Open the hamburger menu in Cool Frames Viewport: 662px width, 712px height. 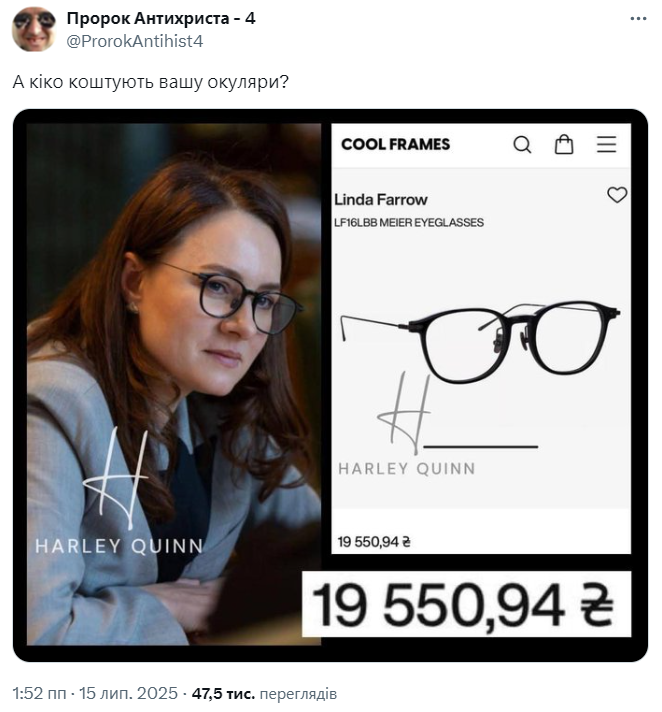tap(606, 144)
